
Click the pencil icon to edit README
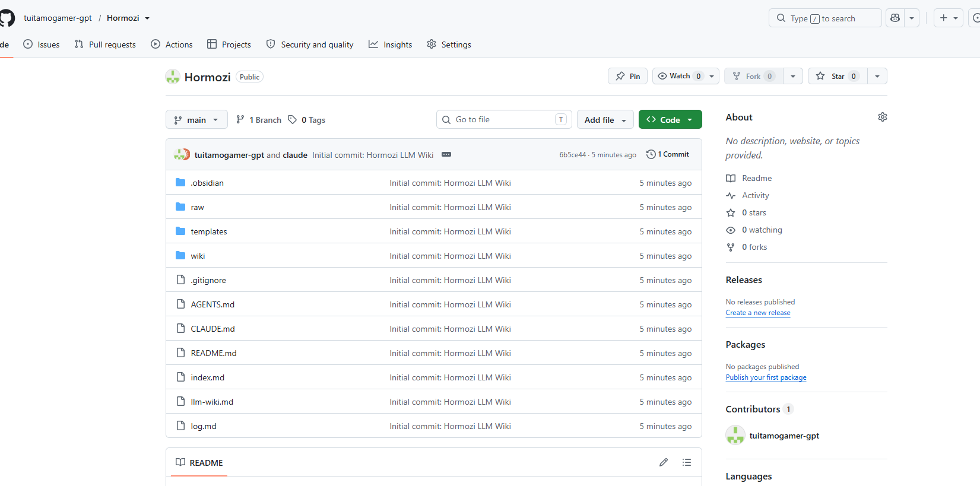664,462
